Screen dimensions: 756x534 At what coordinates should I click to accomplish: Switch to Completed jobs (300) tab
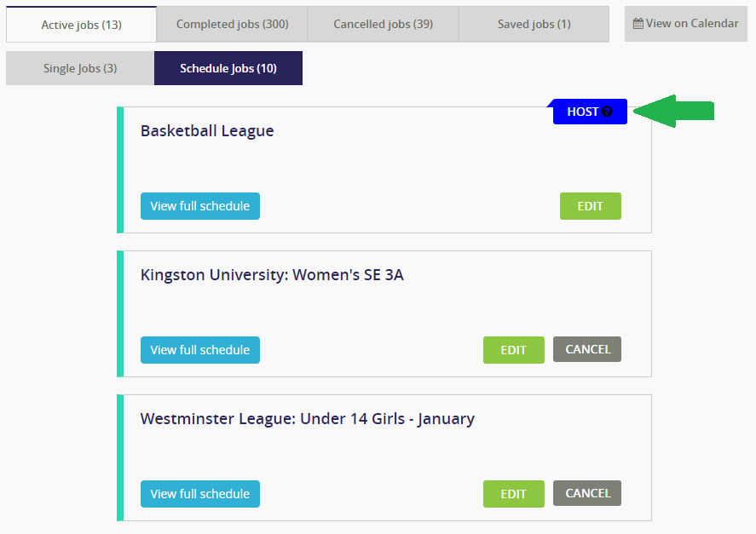[x=232, y=24]
